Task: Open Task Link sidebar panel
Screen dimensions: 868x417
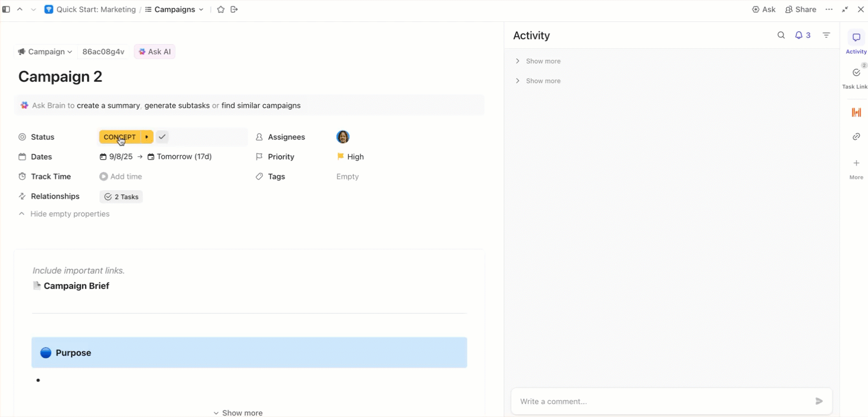Action: pos(856,77)
